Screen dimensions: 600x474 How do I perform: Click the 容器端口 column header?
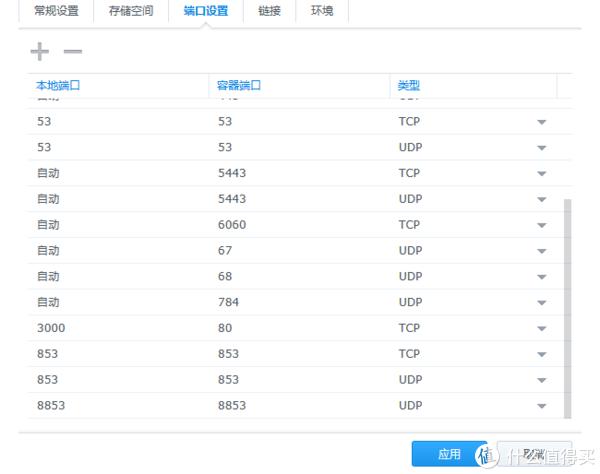[239, 85]
